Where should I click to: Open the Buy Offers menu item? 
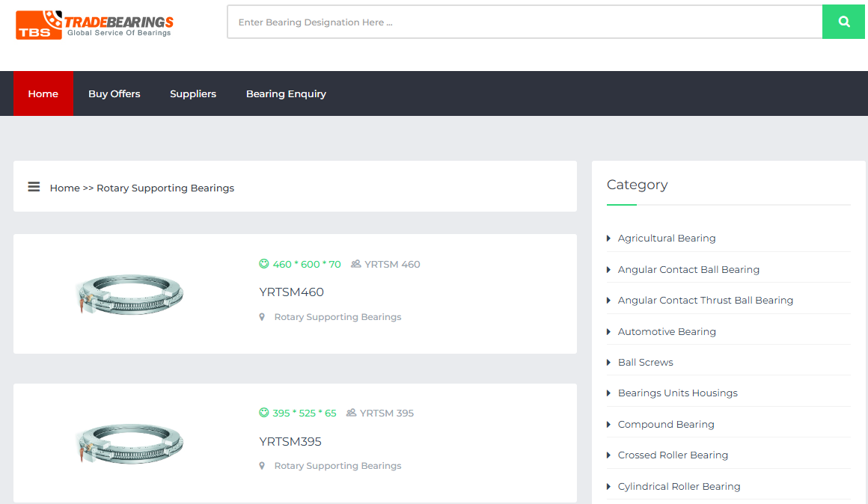point(114,93)
